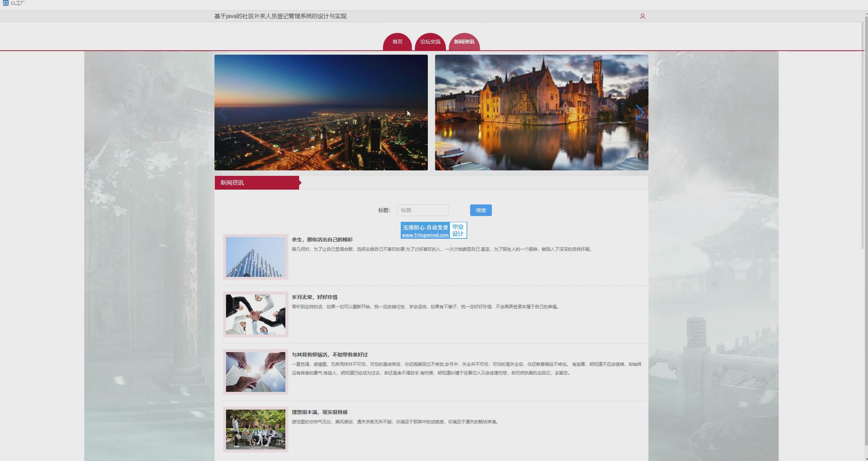Viewport: 868px width, 461px height.
Task: Click the CL工厂 app logo icon
Action: (x=5, y=3)
